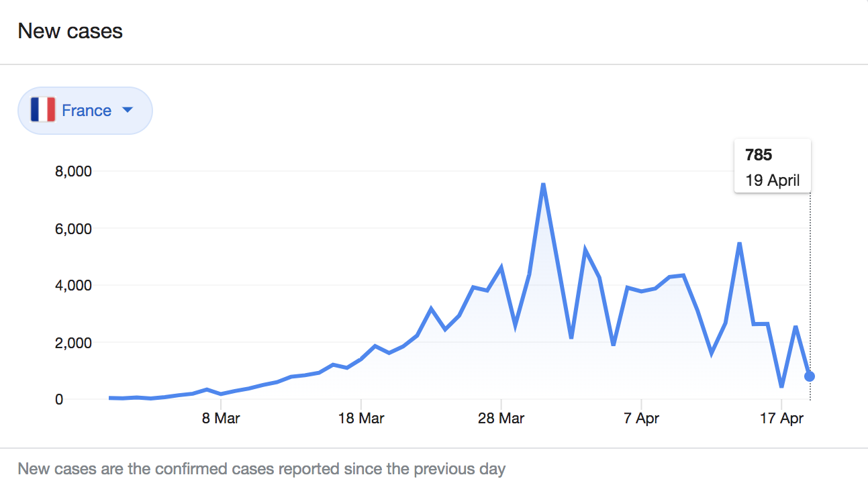This screenshot has height=481, width=868.
Task: Click the 0 y-axis label
Action: (x=60, y=400)
